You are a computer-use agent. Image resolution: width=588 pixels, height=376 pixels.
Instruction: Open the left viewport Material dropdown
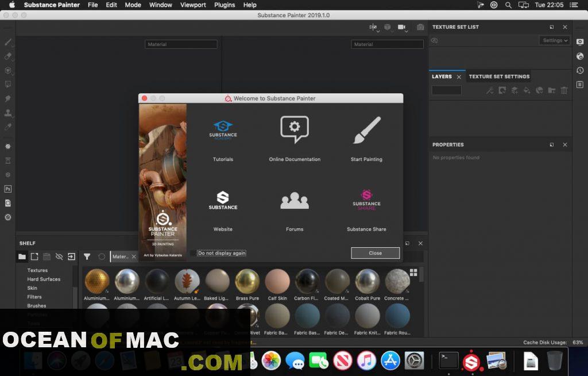181,44
